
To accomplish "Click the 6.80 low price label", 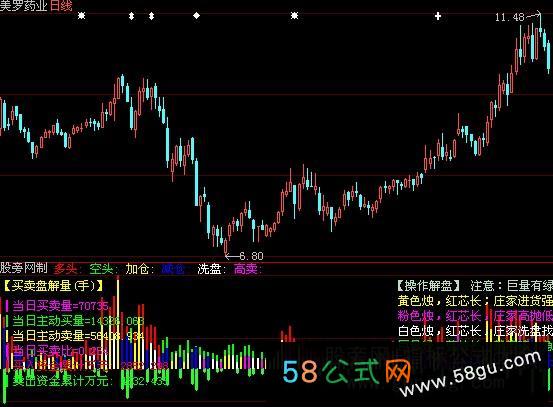I will point(251,256).
